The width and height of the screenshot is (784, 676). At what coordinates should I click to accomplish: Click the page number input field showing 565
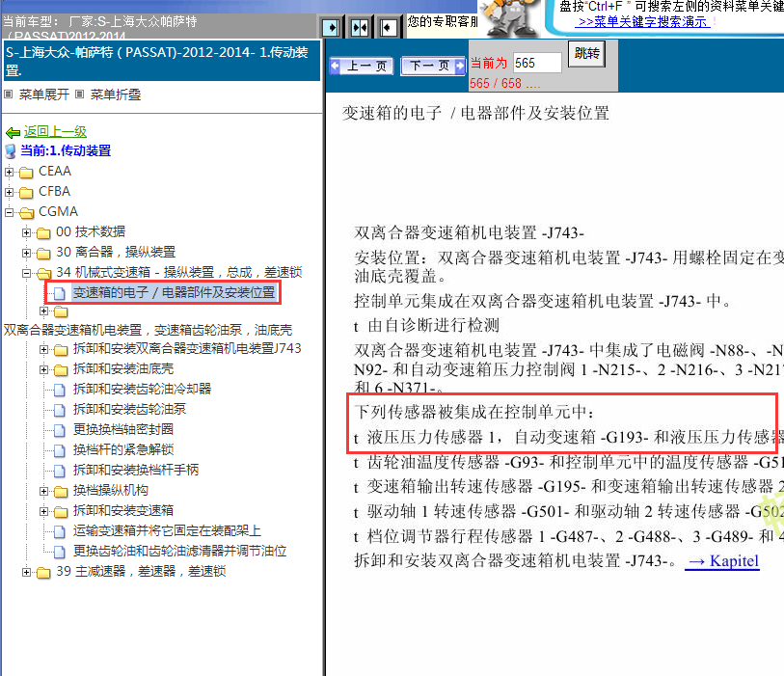click(537, 63)
